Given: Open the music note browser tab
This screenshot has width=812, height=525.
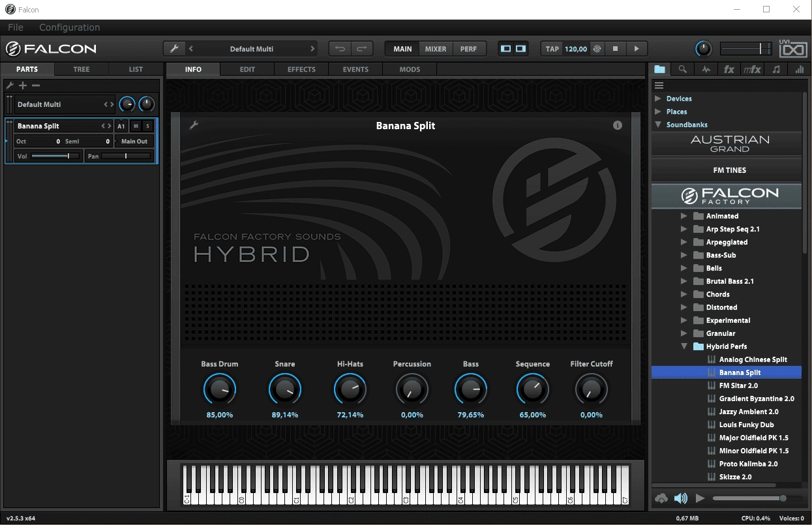Looking at the screenshot, I should [x=775, y=69].
